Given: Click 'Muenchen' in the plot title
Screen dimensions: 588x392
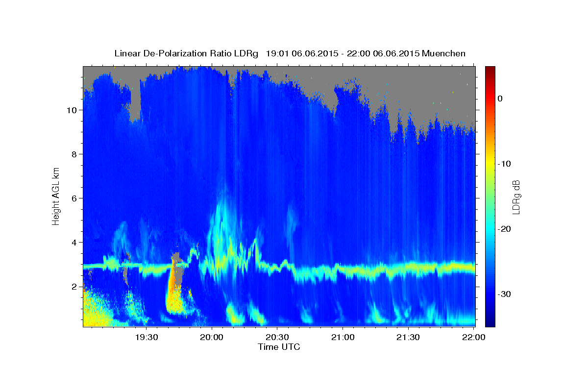Looking at the screenshot, I should tap(444, 53).
